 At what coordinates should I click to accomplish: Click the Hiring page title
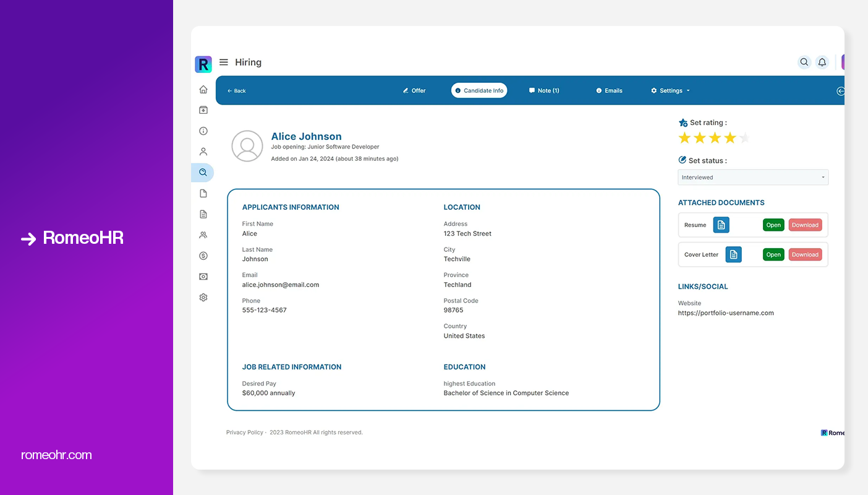(248, 62)
